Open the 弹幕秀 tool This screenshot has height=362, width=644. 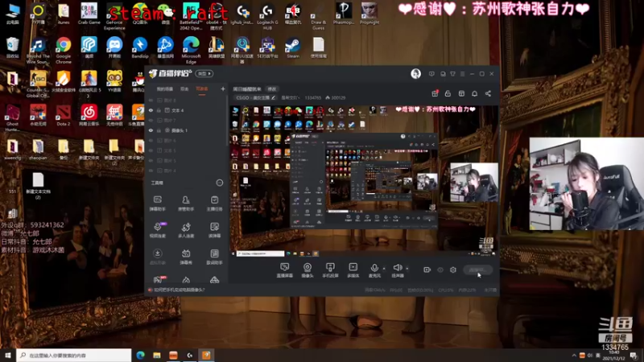click(186, 257)
